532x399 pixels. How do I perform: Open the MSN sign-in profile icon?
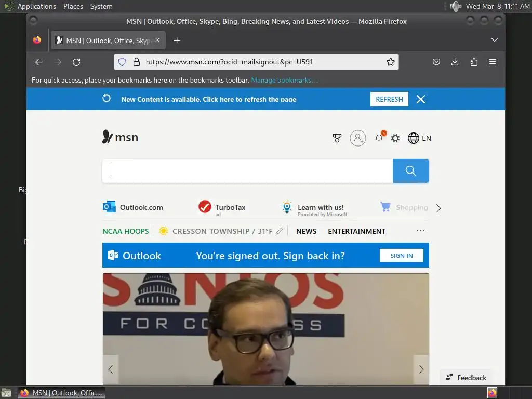click(x=358, y=138)
